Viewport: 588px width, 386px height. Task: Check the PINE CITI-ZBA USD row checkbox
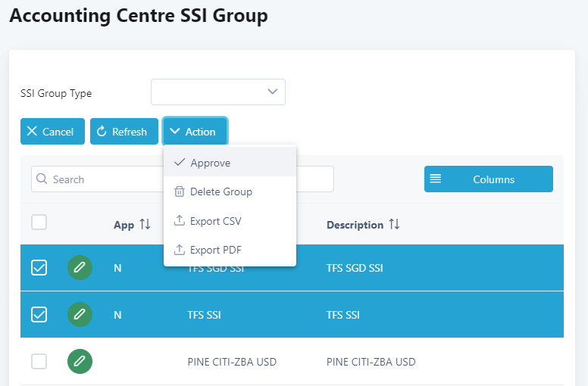click(x=39, y=361)
